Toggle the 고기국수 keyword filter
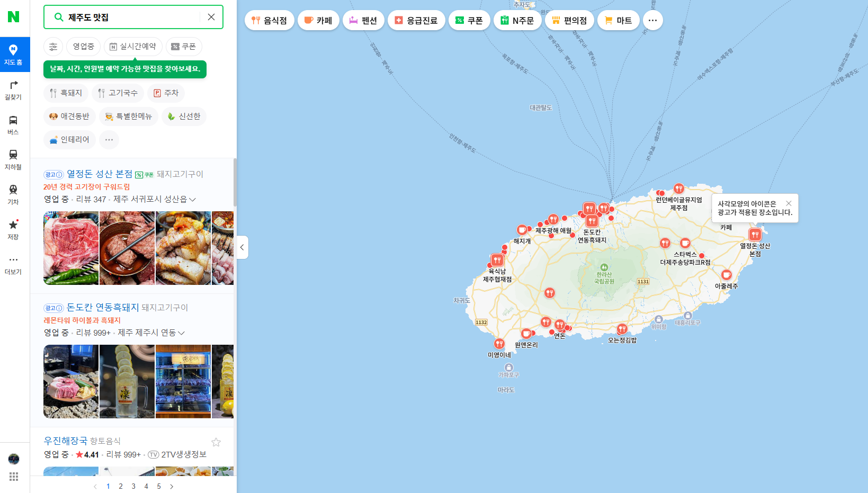 118,93
